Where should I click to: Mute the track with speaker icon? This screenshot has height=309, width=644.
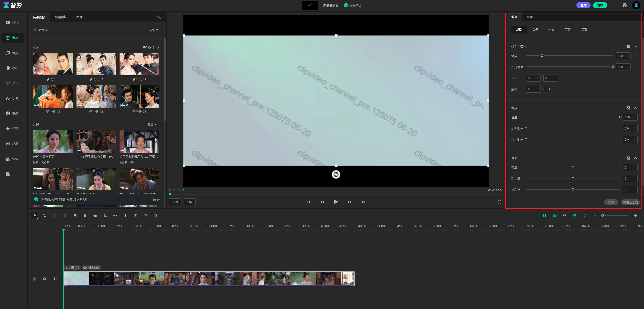click(x=54, y=279)
